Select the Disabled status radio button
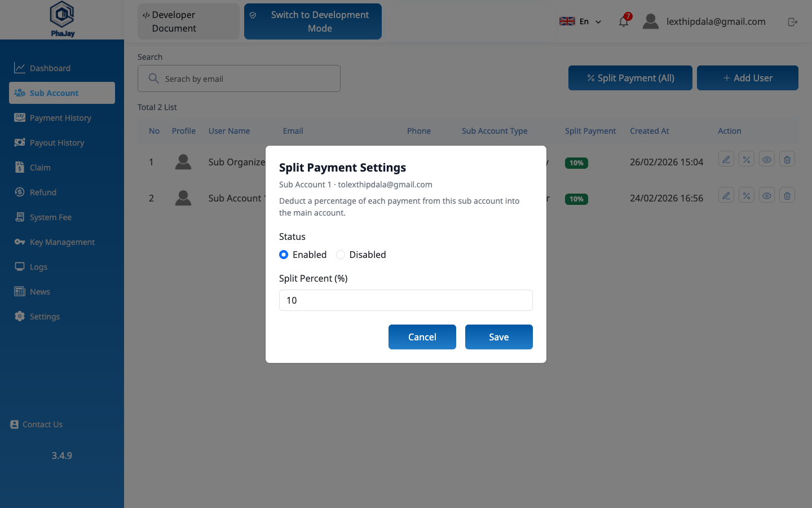Viewport: 812px width, 508px height. coord(341,255)
